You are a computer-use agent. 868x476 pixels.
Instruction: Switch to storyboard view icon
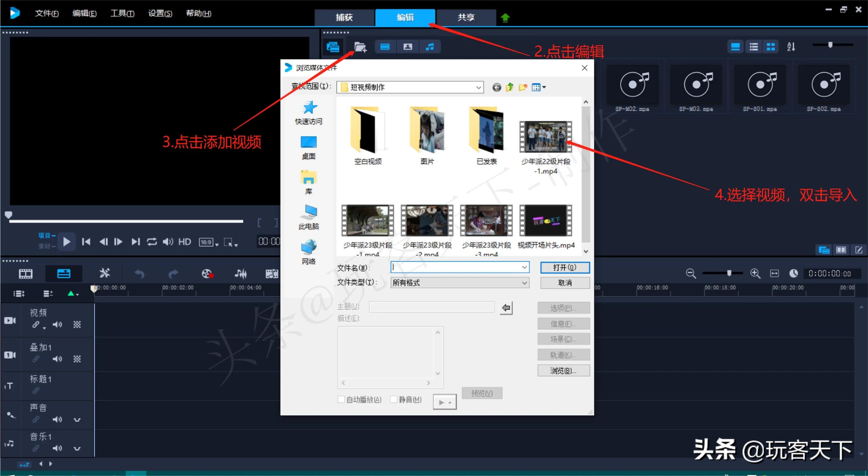26,274
